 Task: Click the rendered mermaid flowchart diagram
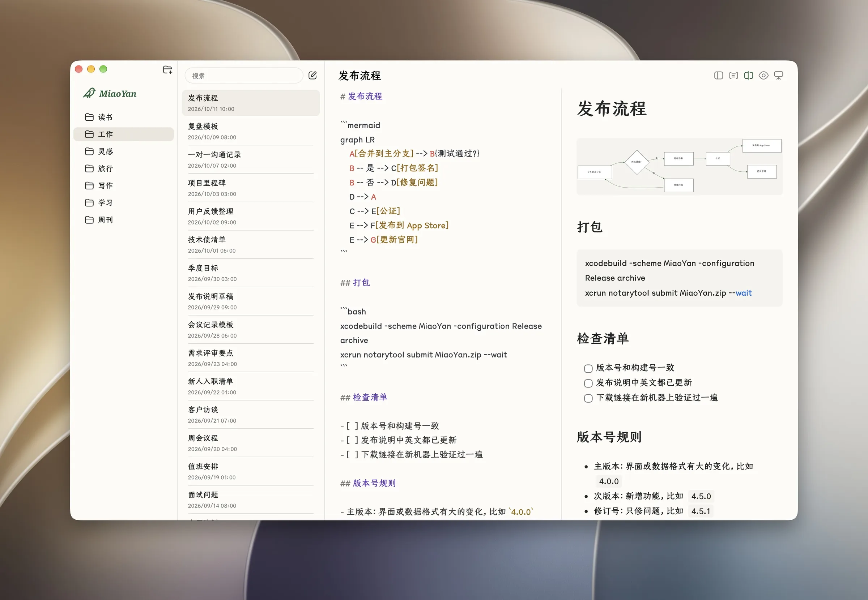click(x=679, y=167)
